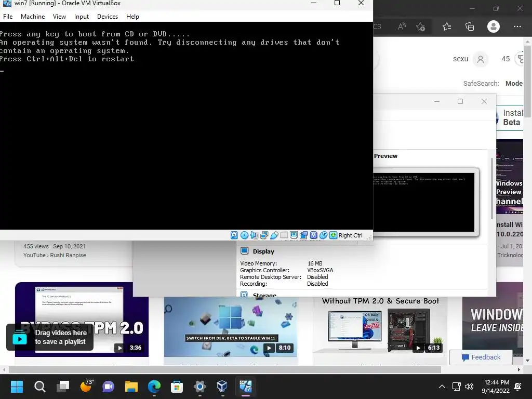Click VM preview thumbnail in VirtualBox Manager
The width and height of the screenshot is (532, 399).
pos(424,202)
